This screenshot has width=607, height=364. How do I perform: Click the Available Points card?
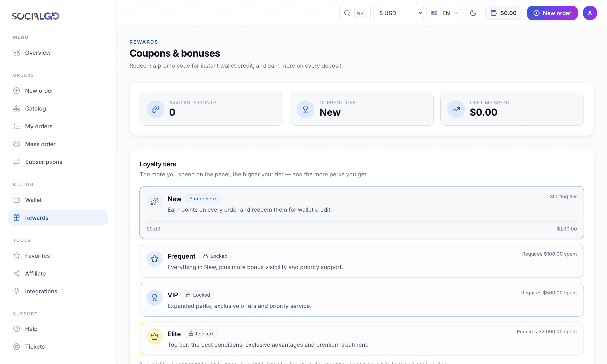coord(211,109)
